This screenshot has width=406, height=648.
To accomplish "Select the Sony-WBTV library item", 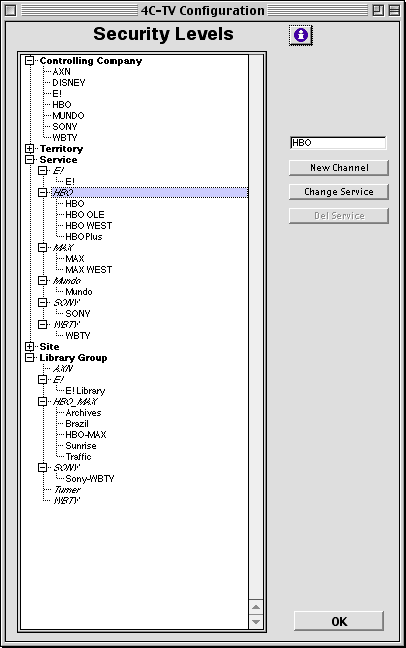I will click(x=90, y=479).
